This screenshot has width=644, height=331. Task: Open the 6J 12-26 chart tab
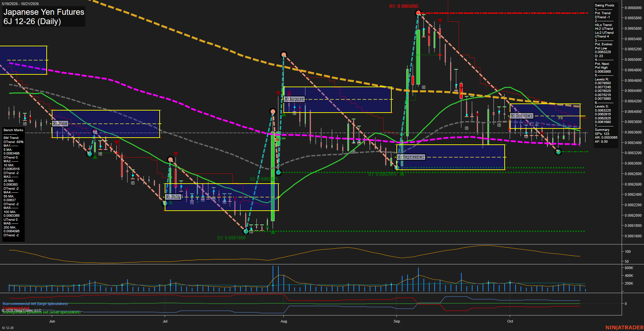click(x=8, y=328)
